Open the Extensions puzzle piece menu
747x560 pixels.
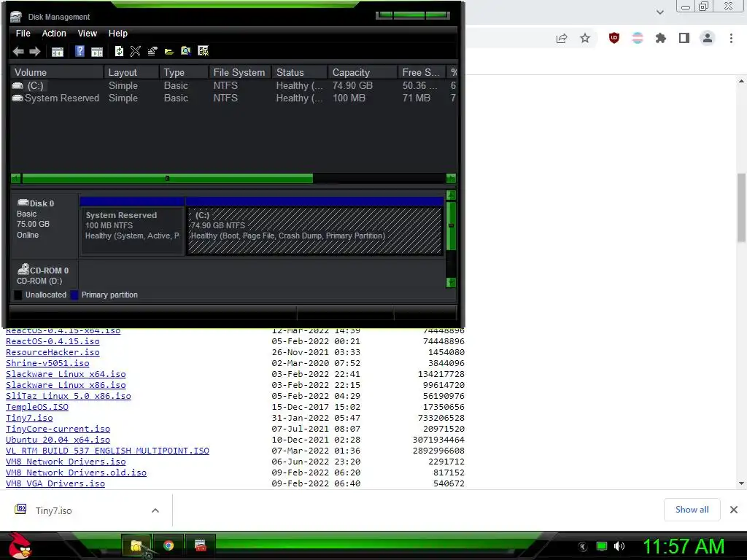pyautogui.click(x=660, y=38)
